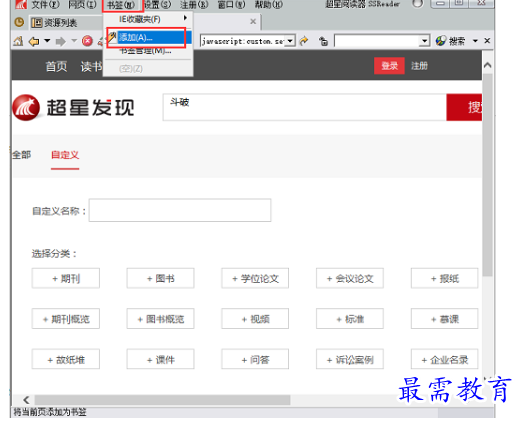The height and width of the screenshot is (421, 520).
Task: Click the search box containing 斗破
Action: [x=304, y=107]
